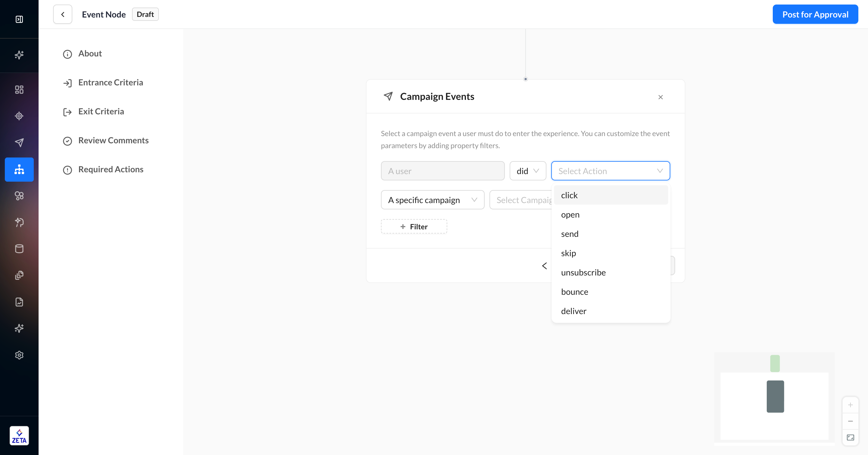
Task: Zoom in on the canvas plus button
Action: point(850,405)
